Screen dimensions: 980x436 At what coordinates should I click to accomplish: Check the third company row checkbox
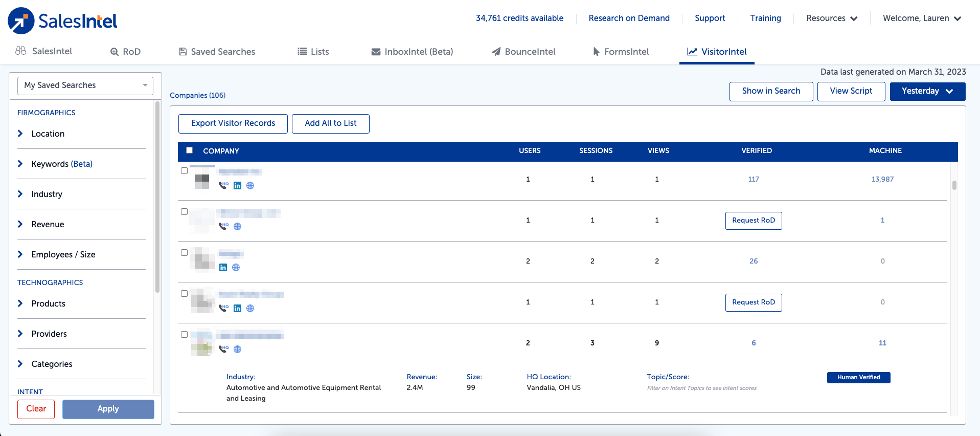tap(184, 253)
